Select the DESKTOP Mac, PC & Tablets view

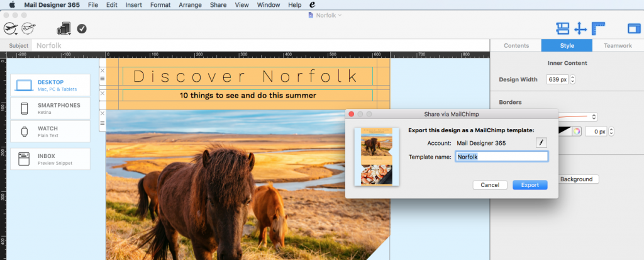50,85
